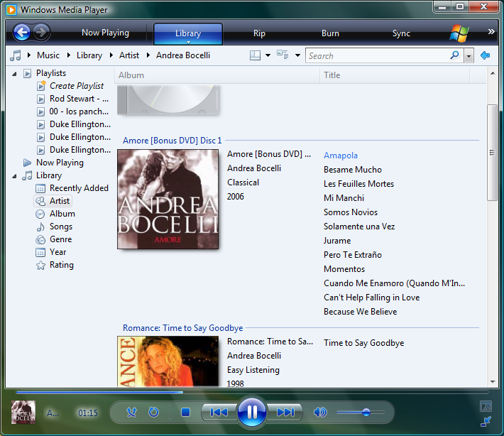Switch to compact mode icon
Image resolution: width=504 pixels, height=436 pixels.
click(486, 421)
